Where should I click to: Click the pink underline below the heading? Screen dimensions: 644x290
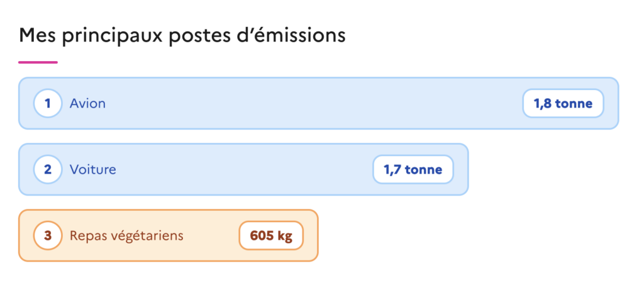[x=38, y=62]
